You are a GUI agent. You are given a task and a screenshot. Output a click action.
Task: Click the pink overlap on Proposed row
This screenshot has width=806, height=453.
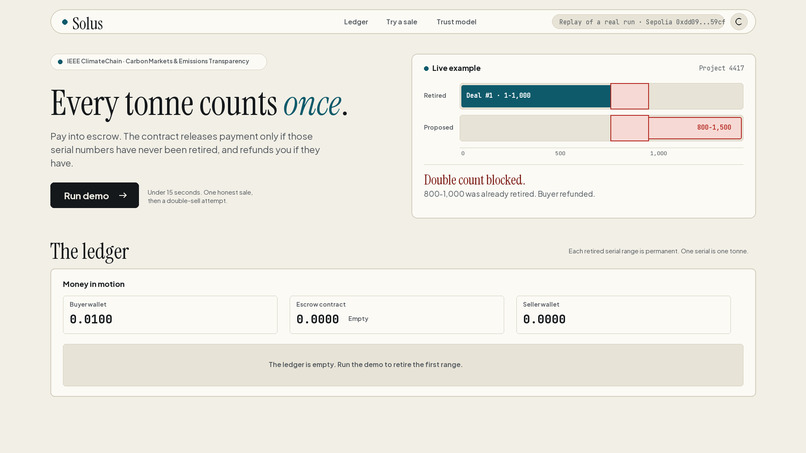point(629,128)
